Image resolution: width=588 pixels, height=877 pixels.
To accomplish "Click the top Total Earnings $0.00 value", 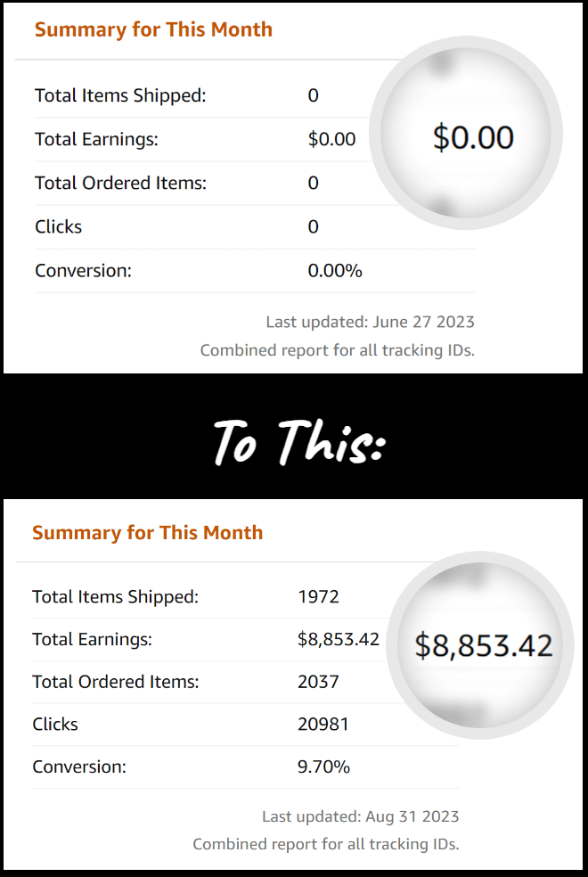I will click(x=331, y=139).
